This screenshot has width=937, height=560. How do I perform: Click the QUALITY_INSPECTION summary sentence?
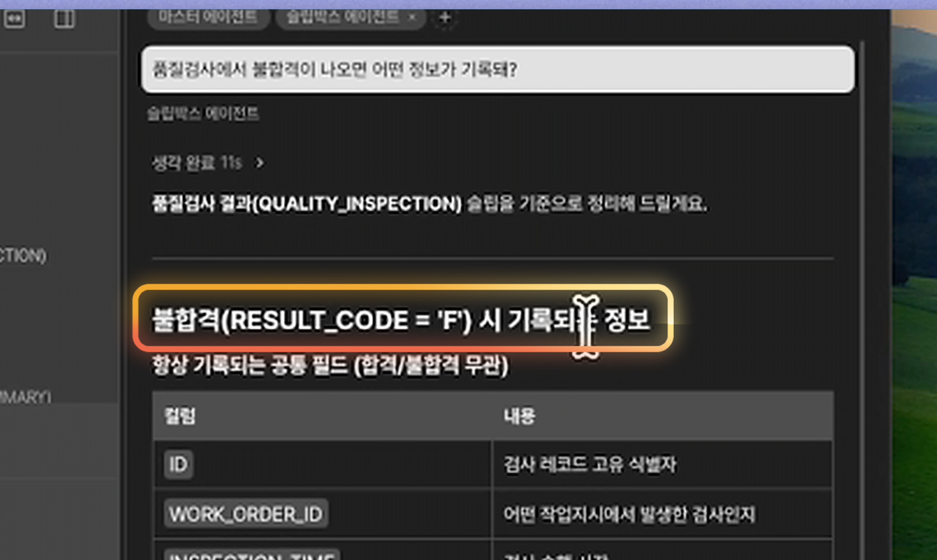430,204
